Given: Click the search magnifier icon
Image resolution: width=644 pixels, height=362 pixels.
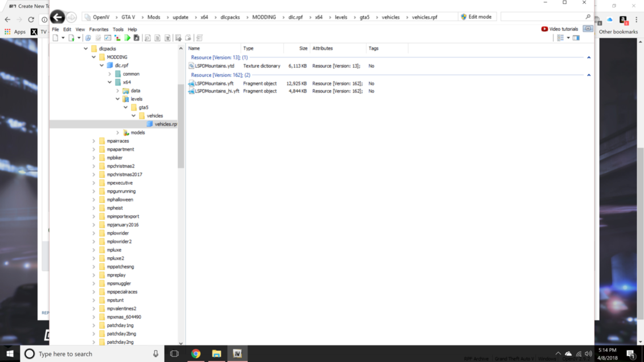Looking at the screenshot, I should pyautogui.click(x=588, y=17).
